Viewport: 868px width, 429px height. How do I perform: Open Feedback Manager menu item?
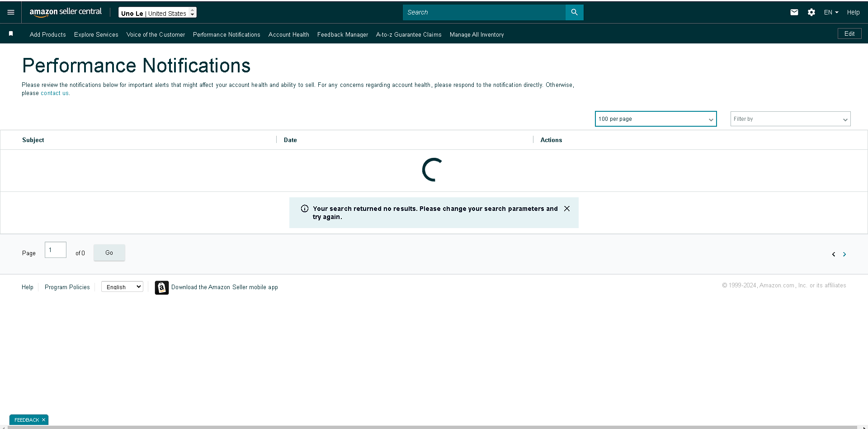[x=343, y=34]
